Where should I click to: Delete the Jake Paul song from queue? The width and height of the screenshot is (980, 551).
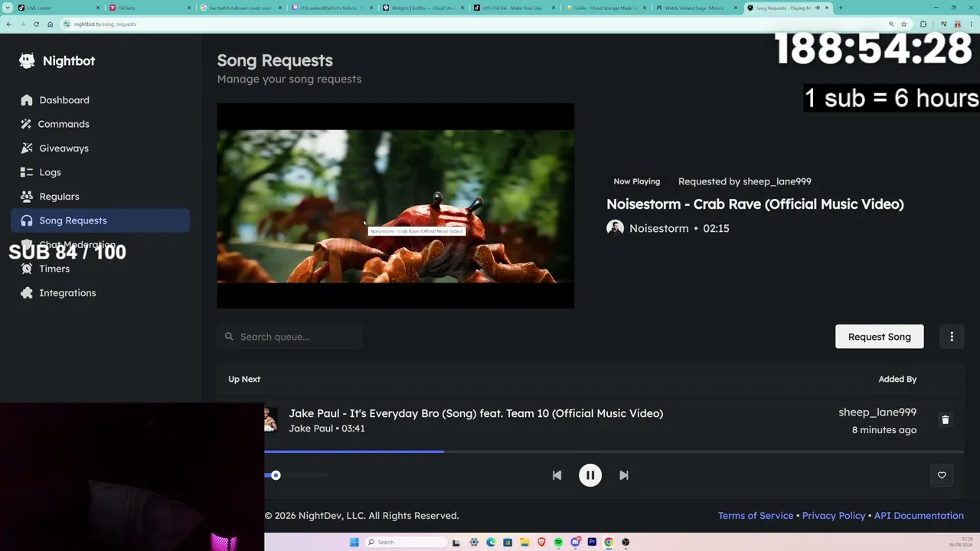tap(945, 420)
